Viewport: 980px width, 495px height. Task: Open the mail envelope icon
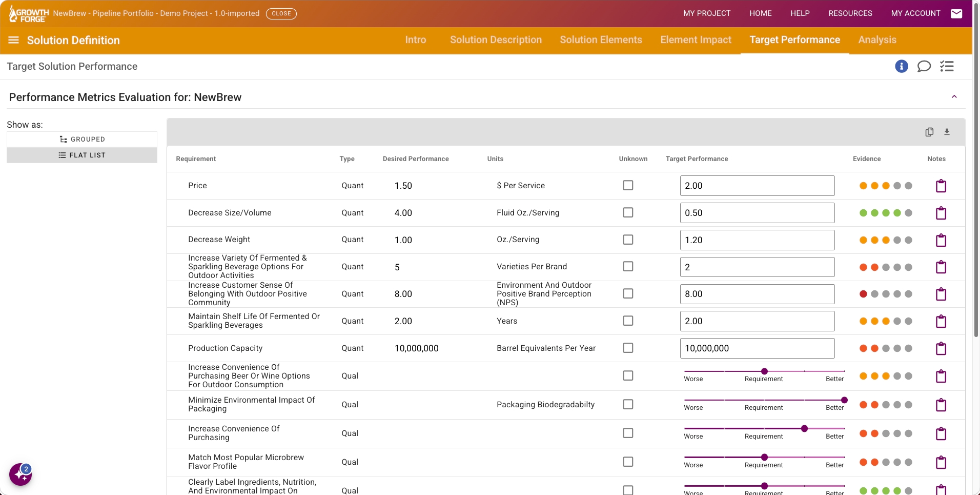(956, 13)
